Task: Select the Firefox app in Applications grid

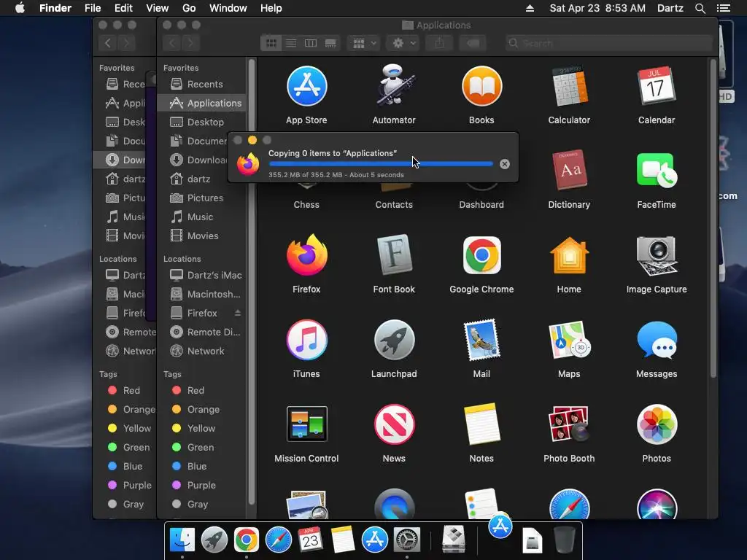Action: 306,255
